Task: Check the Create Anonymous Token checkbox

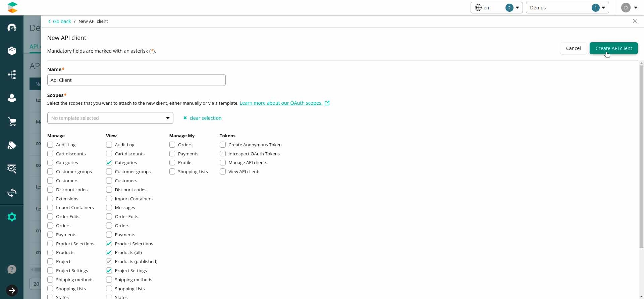Action: [223, 145]
